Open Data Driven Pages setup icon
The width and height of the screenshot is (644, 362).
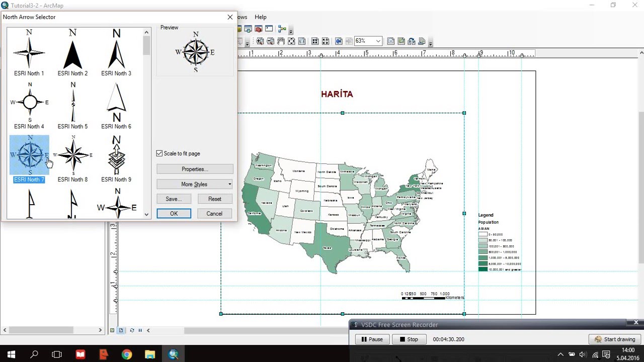coord(422,41)
